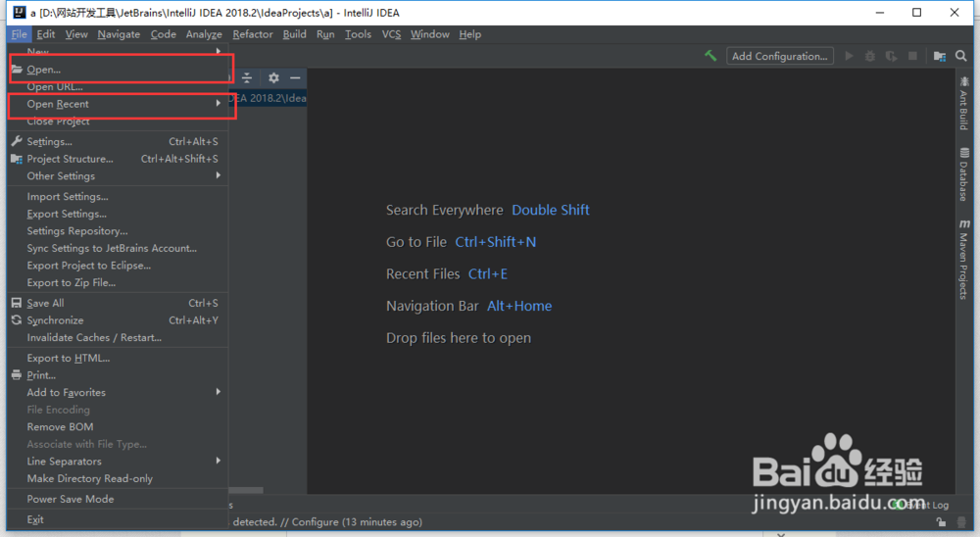Click the horizontal scrollbar in project panel
The width and height of the screenshot is (980, 537).
point(246,490)
